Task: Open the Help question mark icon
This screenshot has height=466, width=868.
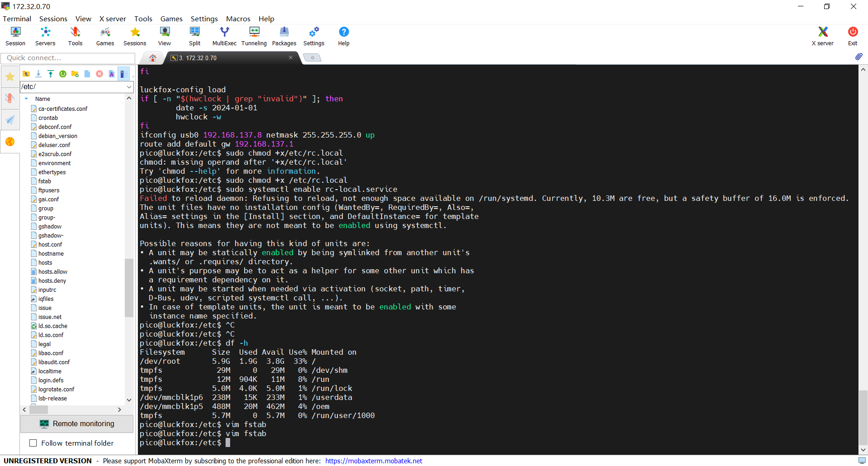Action: (344, 36)
